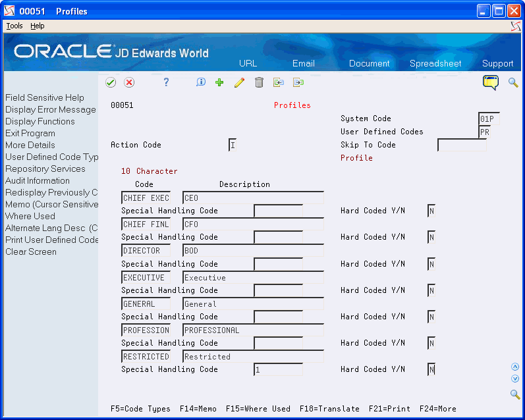Click the Document banner link
This screenshot has width=525, height=420.
pyautogui.click(x=370, y=63)
